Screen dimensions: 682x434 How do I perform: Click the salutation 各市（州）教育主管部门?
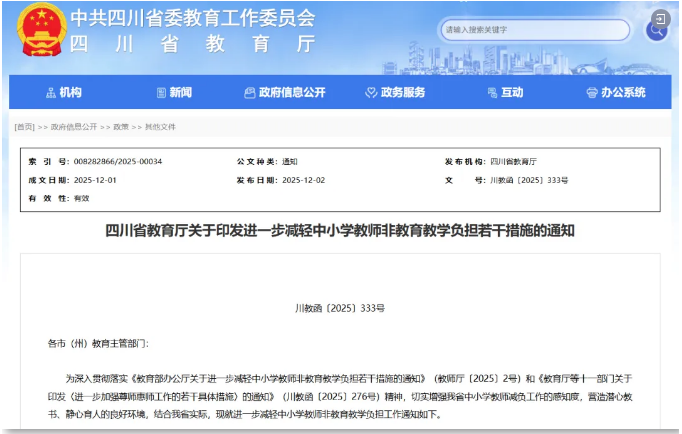pyautogui.click(x=98, y=344)
